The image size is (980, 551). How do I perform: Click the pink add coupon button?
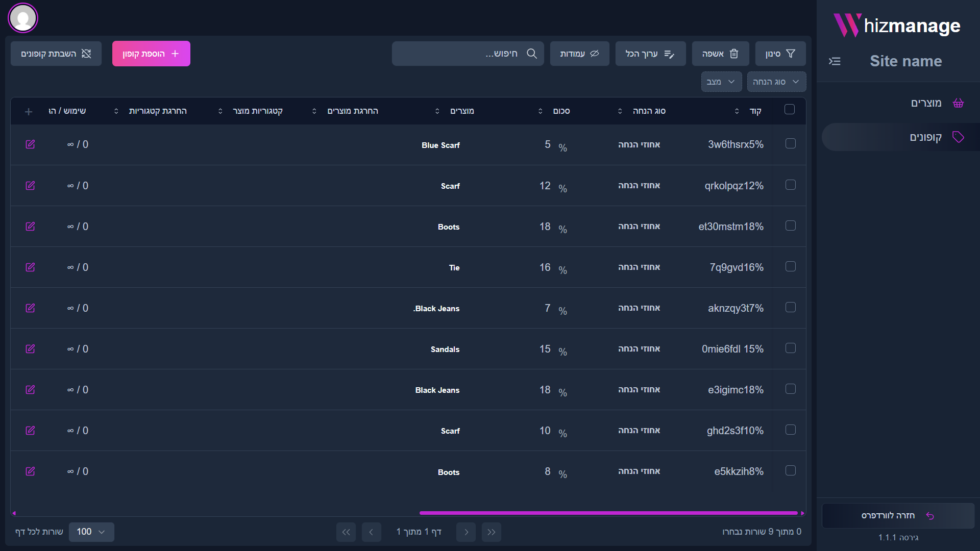tap(151, 54)
